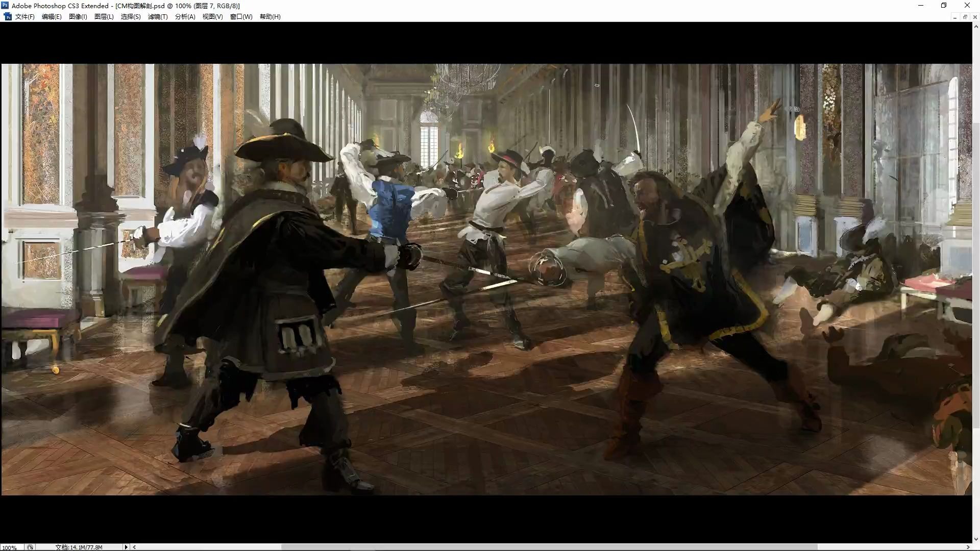980x551 pixels.
Task: Restore the document window inside Photoshop
Action: 965,17
